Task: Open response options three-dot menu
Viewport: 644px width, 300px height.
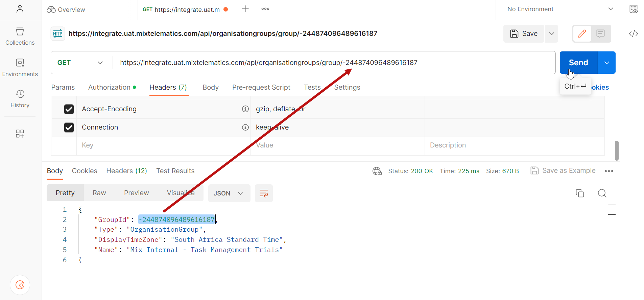Action: (609, 171)
